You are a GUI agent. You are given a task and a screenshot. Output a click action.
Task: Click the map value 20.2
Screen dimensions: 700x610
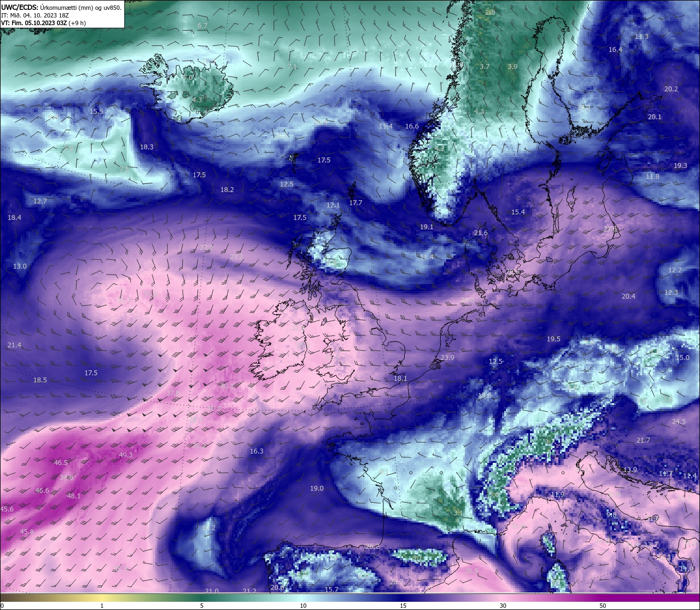[x=671, y=89]
